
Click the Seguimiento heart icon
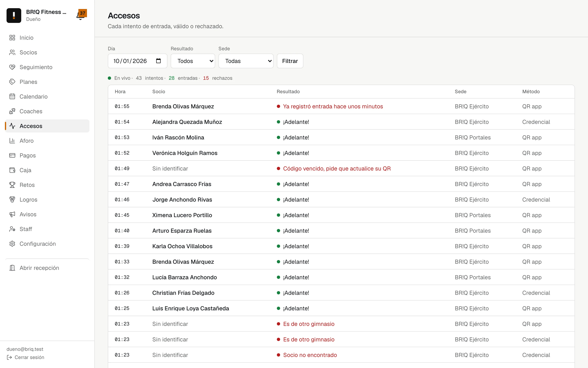click(12, 67)
